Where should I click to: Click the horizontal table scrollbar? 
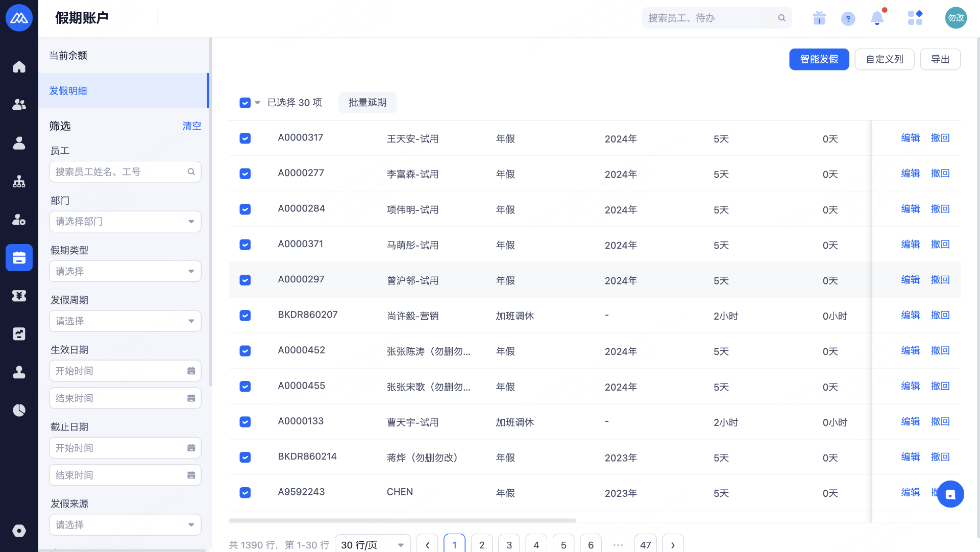click(402, 520)
